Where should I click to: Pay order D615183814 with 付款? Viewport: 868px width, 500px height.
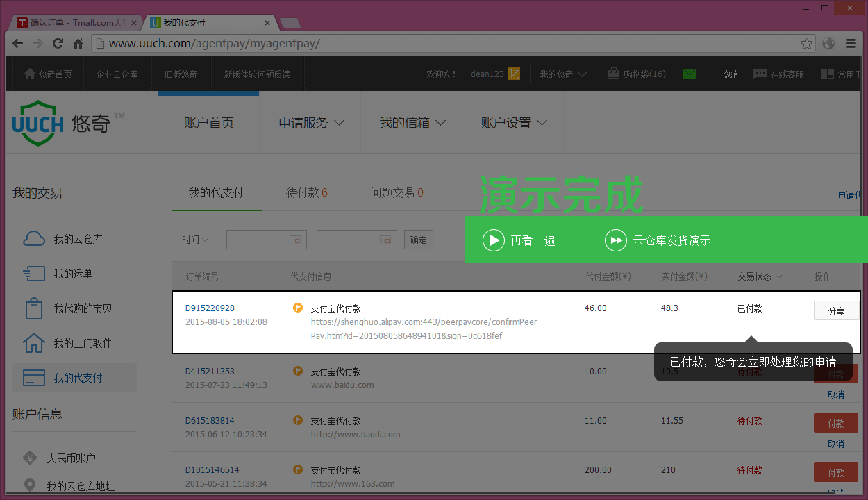[836, 424]
